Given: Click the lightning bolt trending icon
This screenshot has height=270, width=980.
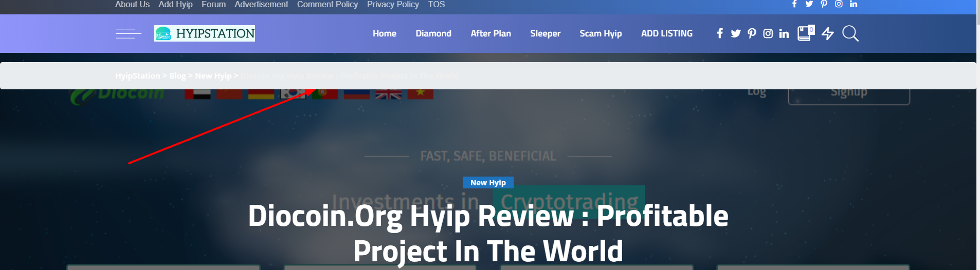Looking at the screenshot, I should (827, 33).
